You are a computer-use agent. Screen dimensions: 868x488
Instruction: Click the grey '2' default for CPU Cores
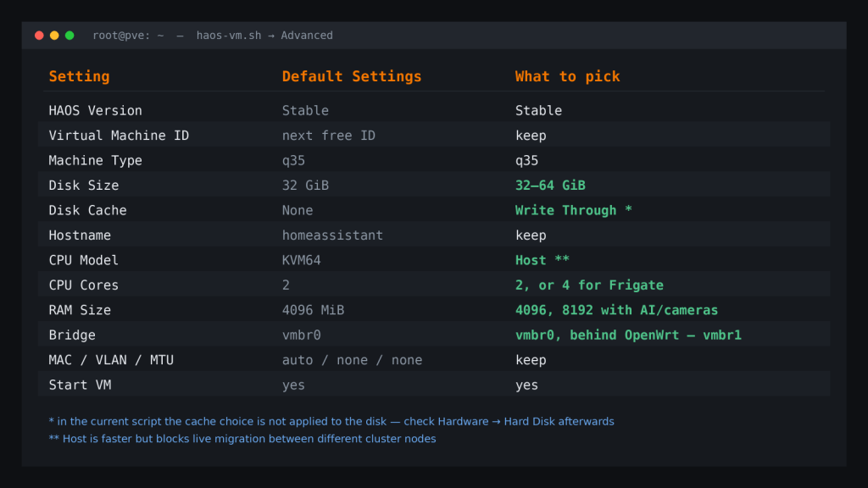(286, 285)
